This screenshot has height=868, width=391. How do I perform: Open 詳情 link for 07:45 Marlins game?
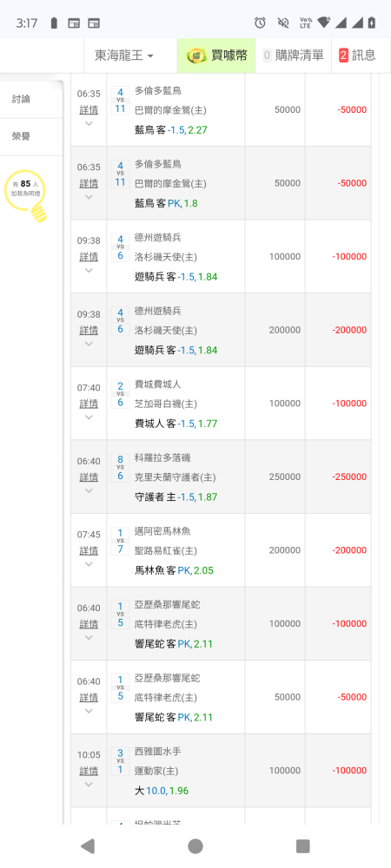click(x=89, y=551)
